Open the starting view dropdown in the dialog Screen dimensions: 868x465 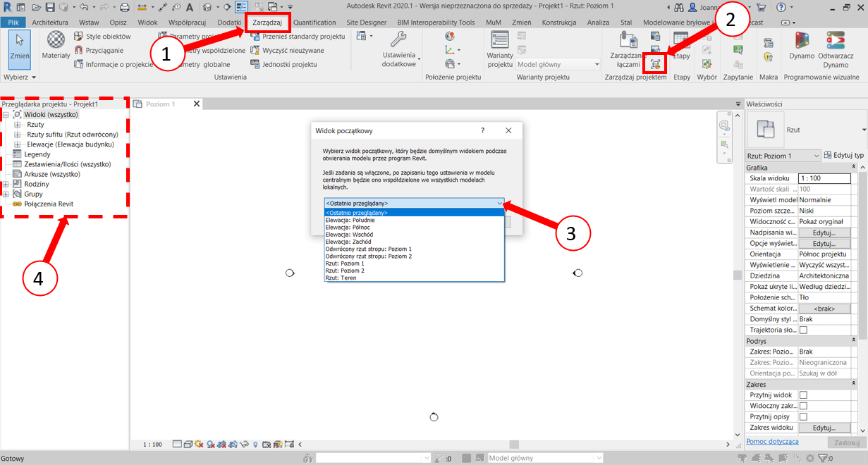coord(414,204)
